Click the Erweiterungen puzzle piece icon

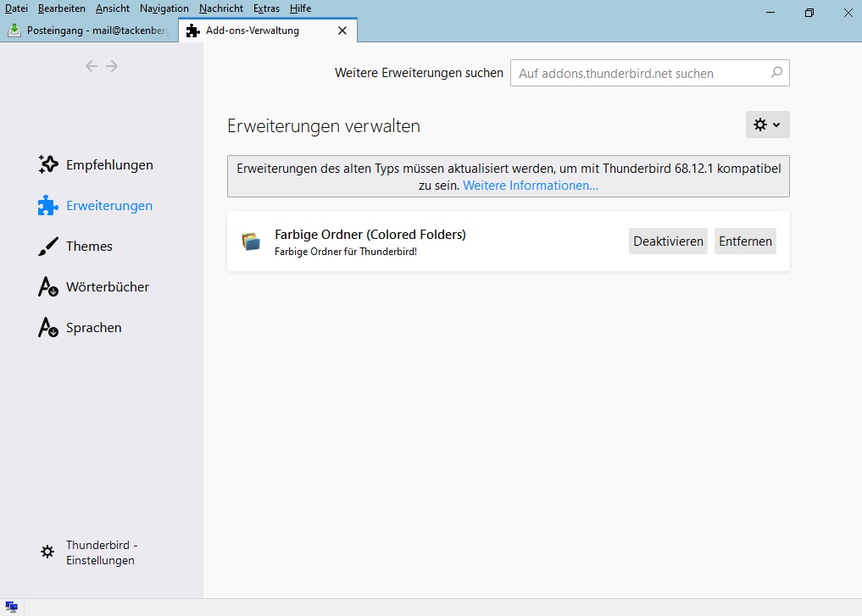coord(47,206)
